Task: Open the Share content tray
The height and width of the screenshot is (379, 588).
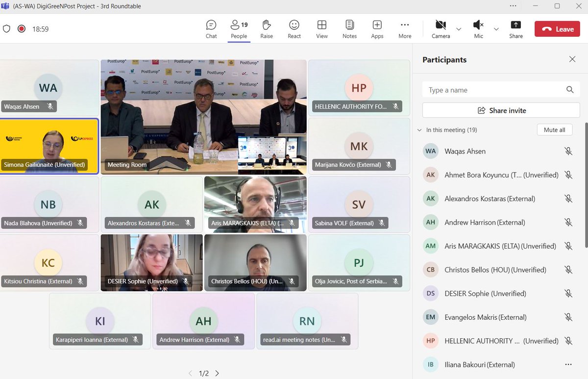Action: pos(515,29)
